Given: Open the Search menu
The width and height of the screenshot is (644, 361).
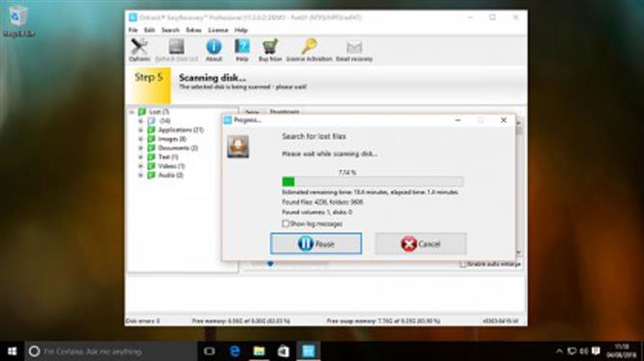Looking at the screenshot, I should point(170,30).
